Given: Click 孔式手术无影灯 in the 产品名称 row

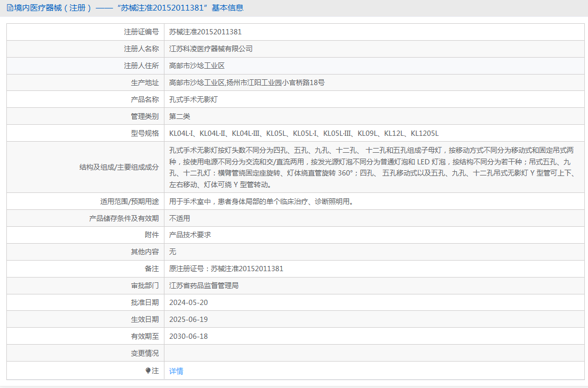Looking at the screenshot, I should pos(194,99).
